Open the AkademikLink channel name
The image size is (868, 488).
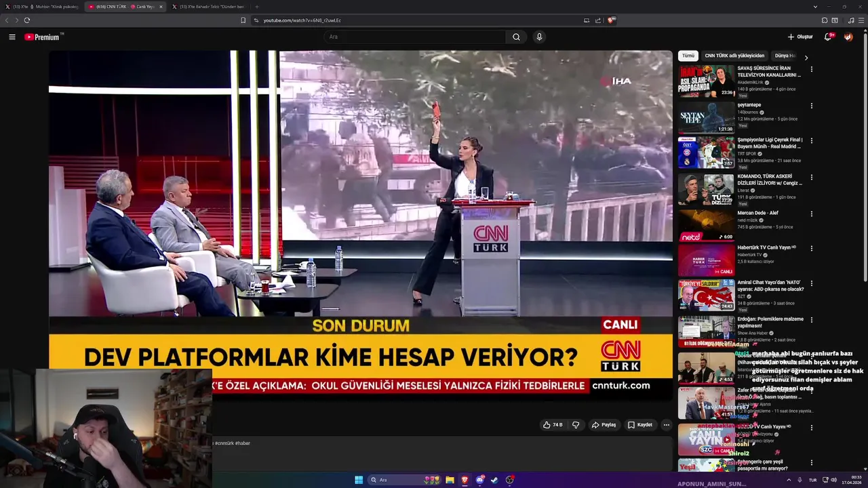(750, 82)
